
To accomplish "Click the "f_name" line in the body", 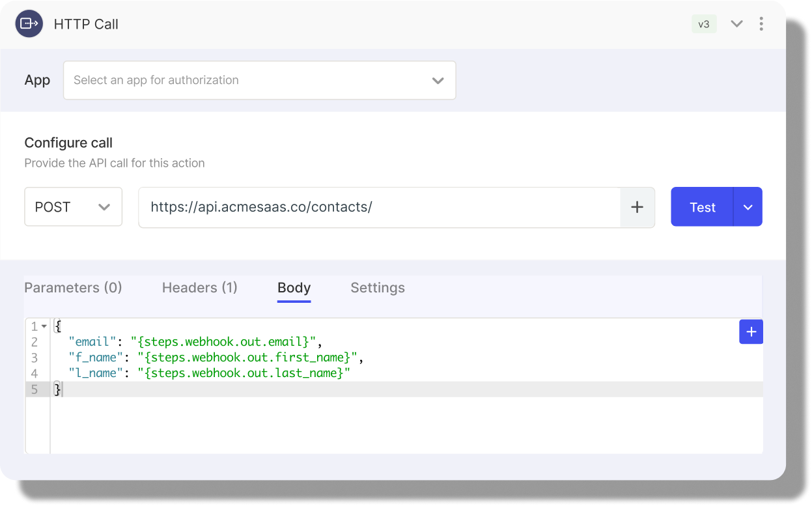I will pos(216,358).
